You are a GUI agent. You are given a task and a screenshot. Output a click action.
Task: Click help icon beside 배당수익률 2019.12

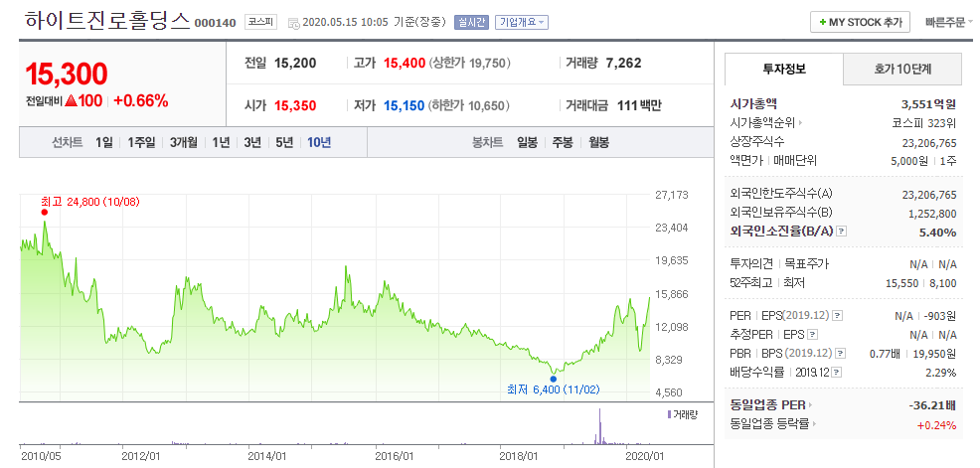point(837,373)
